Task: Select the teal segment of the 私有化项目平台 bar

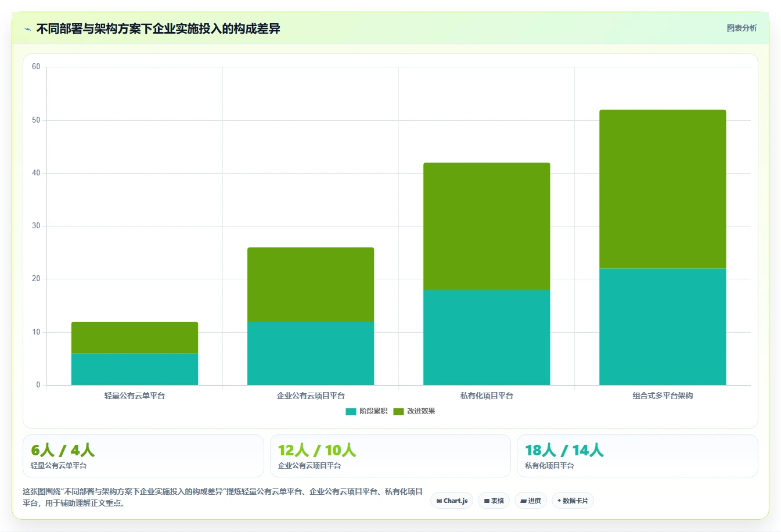Action: [487, 337]
